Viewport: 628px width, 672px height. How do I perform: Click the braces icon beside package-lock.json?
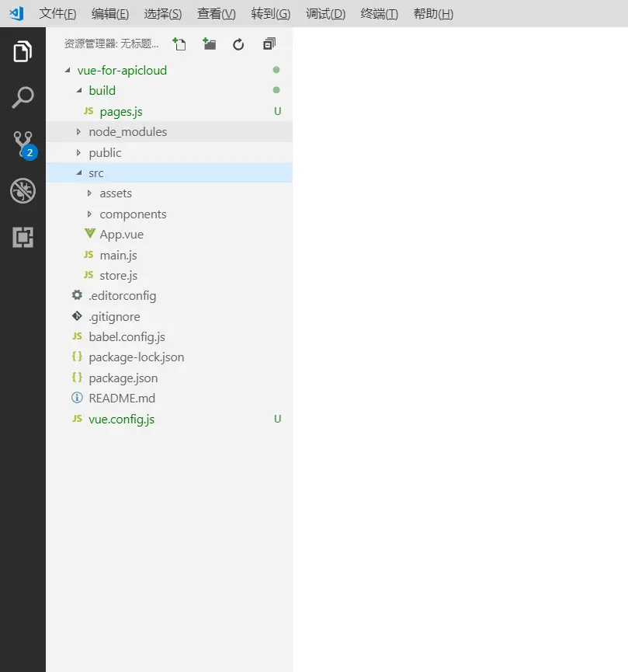click(77, 356)
